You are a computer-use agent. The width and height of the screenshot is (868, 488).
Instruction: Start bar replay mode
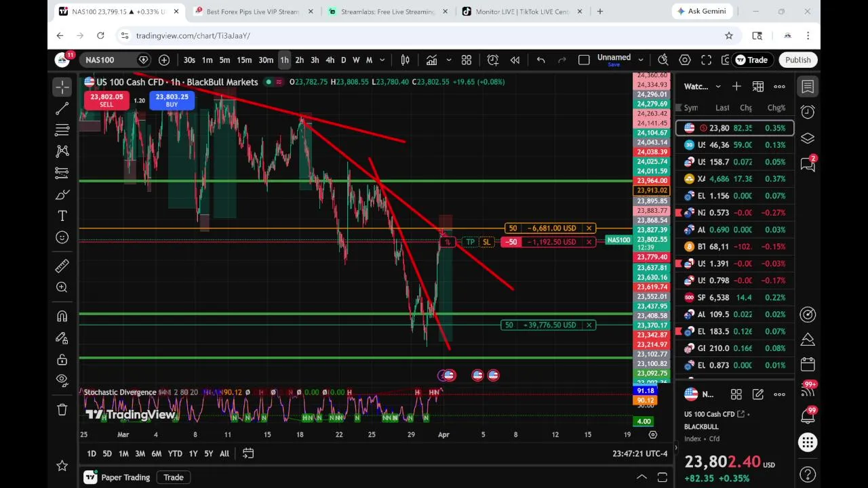pyautogui.click(x=515, y=60)
